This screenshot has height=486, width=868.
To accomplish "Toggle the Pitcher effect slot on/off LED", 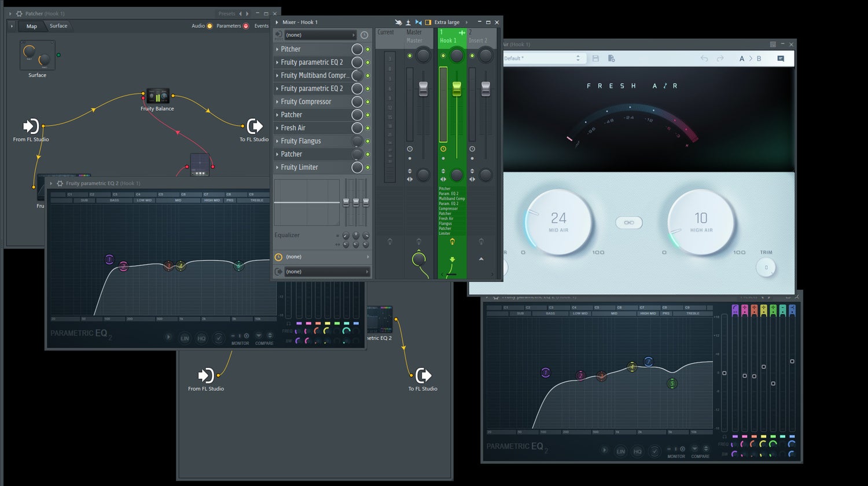I will coord(367,49).
